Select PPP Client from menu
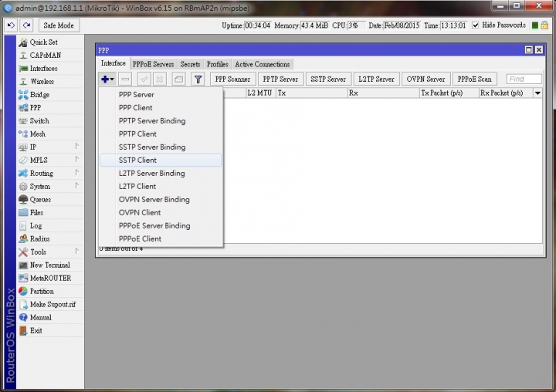 [161, 108]
